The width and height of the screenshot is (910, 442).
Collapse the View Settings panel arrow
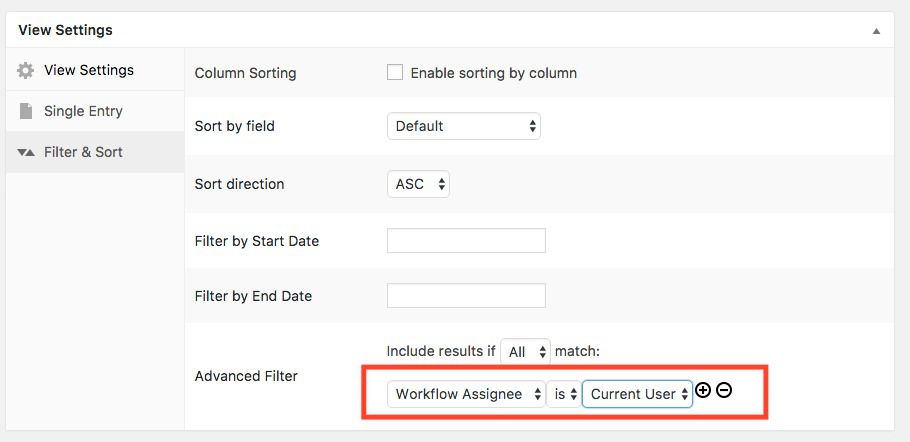pyautogui.click(x=876, y=31)
